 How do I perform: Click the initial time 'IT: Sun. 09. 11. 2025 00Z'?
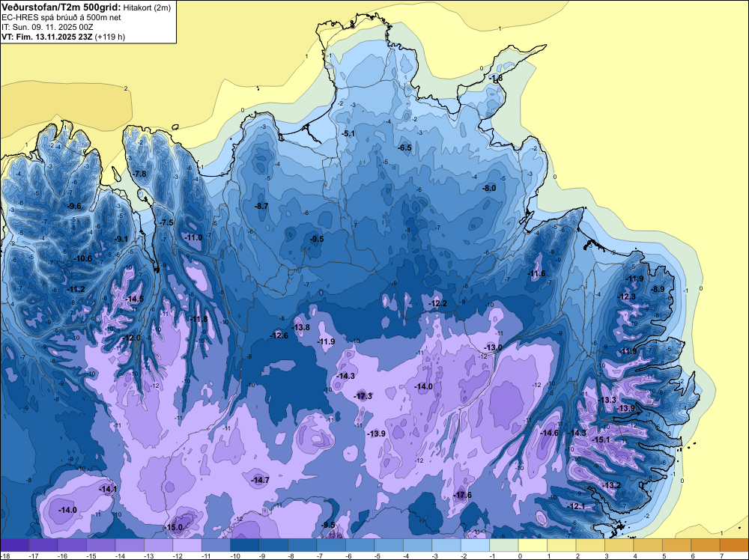tap(47, 27)
